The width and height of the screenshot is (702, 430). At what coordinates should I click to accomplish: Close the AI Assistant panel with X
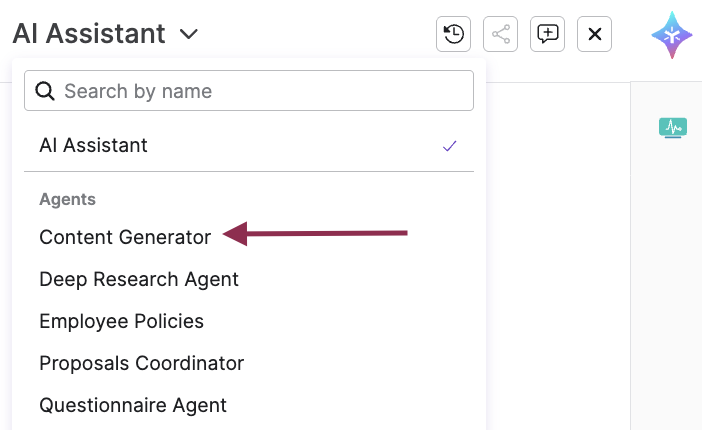click(x=594, y=34)
